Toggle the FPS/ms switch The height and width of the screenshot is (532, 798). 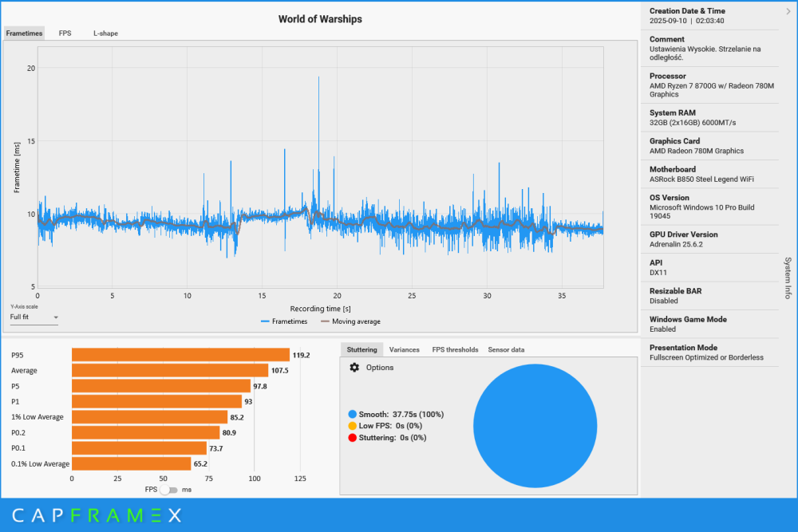pyautogui.click(x=168, y=490)
